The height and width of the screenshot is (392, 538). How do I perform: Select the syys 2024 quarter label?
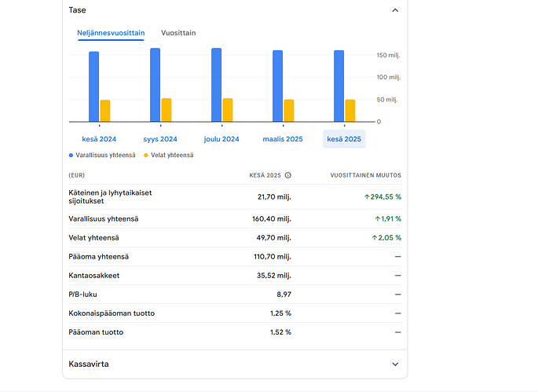pyautogui.click(x=160, y=139)
